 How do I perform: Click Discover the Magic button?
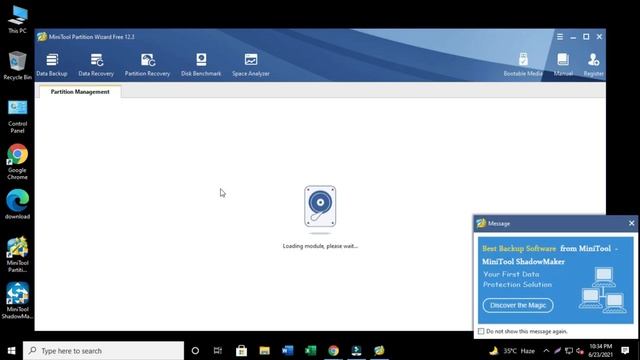click(518, 305)
